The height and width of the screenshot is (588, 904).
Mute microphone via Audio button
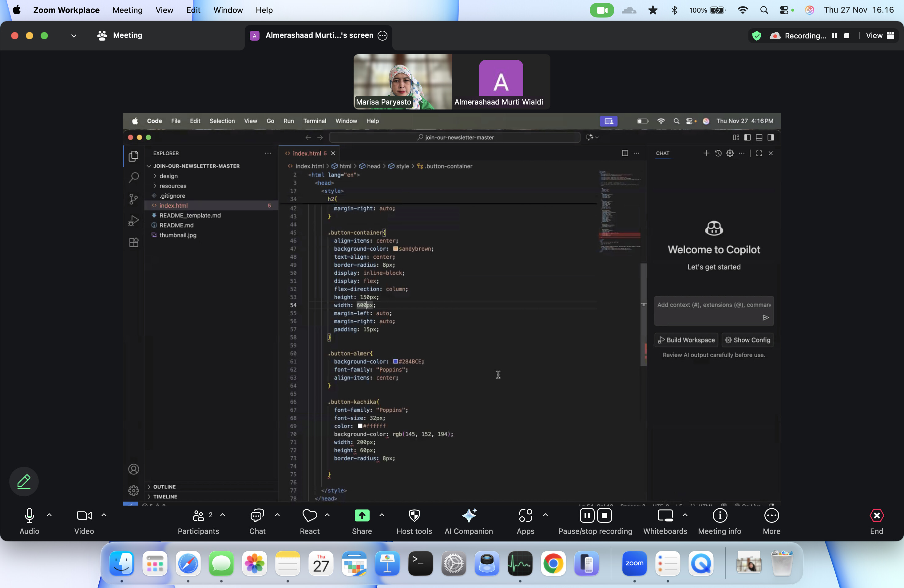pyautogui.click(x=29, y=516)
